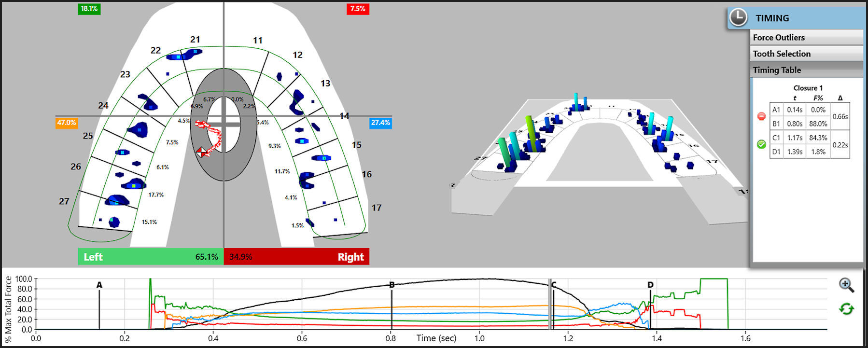Click the 17.7% tooth force value
Viewport: 868px width, 348px height.
point(156,195)
